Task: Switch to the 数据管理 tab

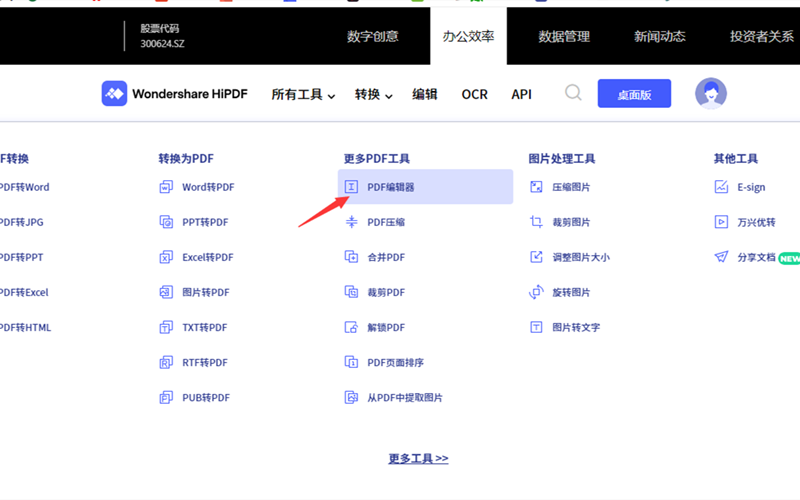Action: click(x=564, y=37)
